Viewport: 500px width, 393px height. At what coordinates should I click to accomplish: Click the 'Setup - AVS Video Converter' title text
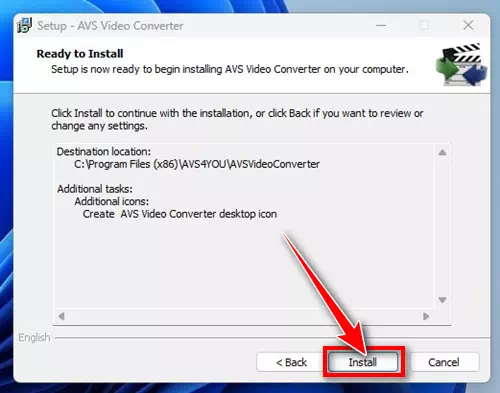click(x=110, y=26)
